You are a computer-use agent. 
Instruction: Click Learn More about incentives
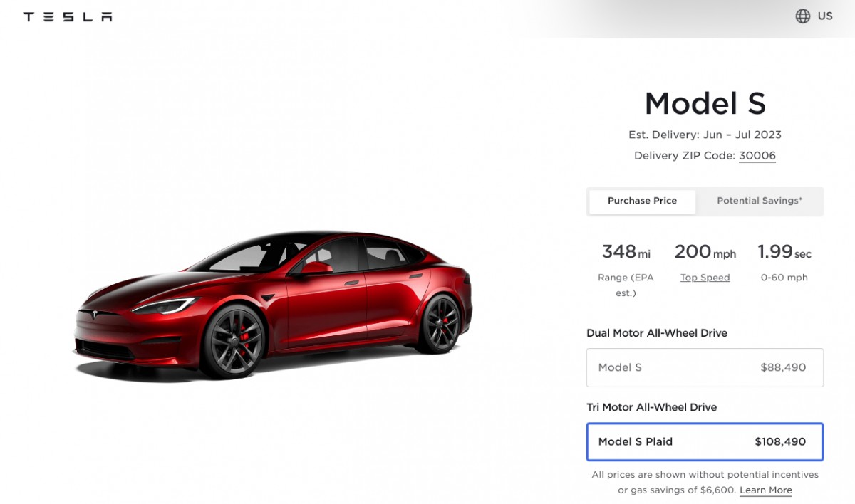coord(765,490)
